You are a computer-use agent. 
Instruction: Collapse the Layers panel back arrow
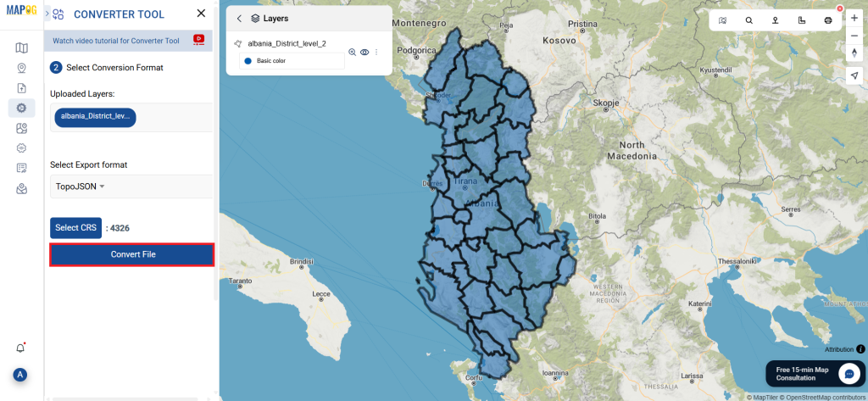[x=239, y=19]
